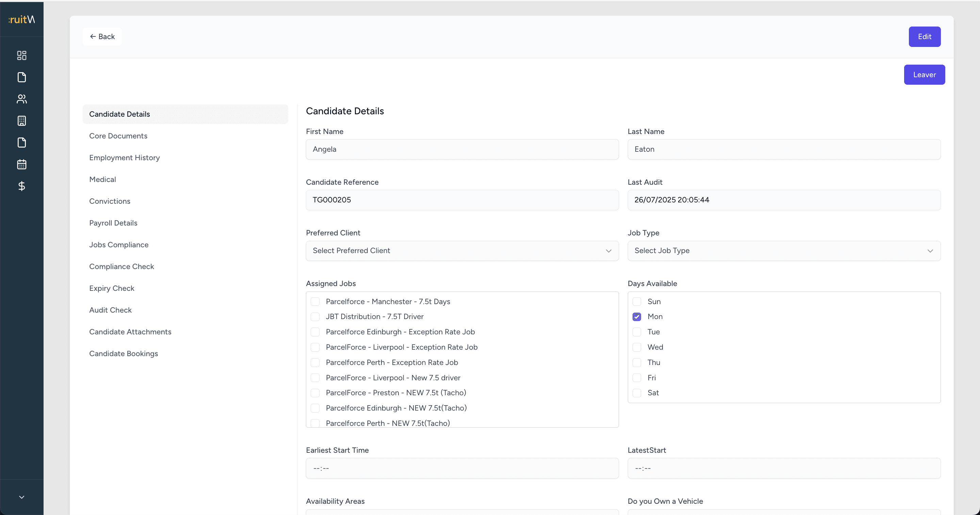Screen dimensions: 980x515
Task: Check ParcelForce - Liverpool - Exception Rate Job
Action: coord(315,347)
